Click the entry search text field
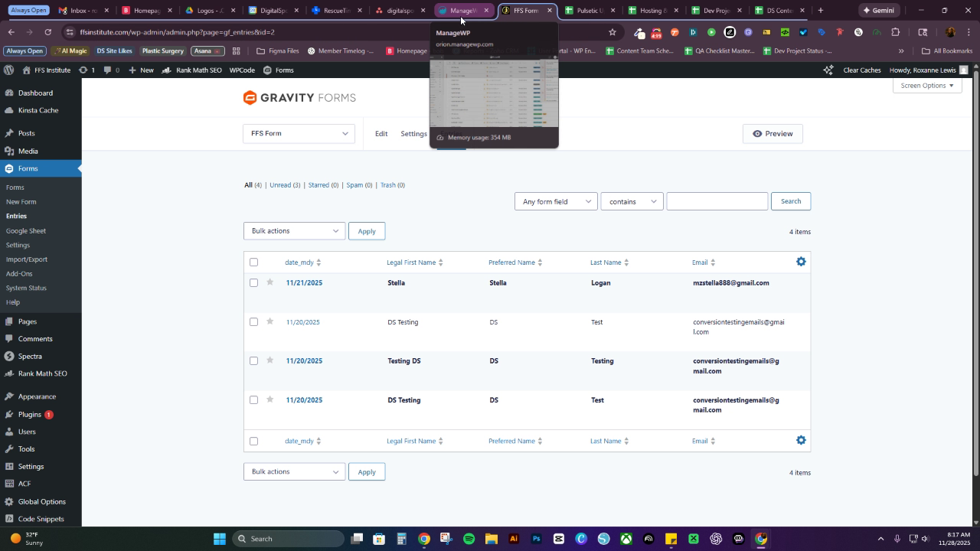This screenshot has width=980, height=551. 717,201
